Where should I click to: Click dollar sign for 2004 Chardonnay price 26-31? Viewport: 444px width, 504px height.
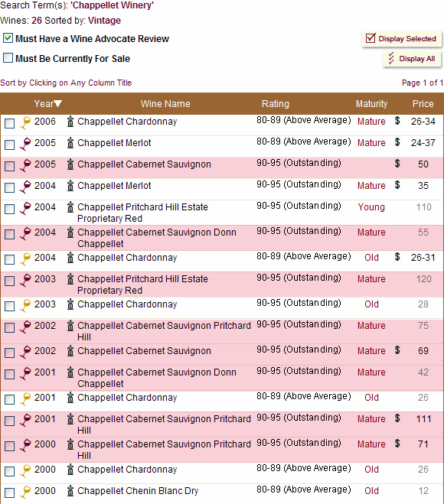click(x=397, y=257)
